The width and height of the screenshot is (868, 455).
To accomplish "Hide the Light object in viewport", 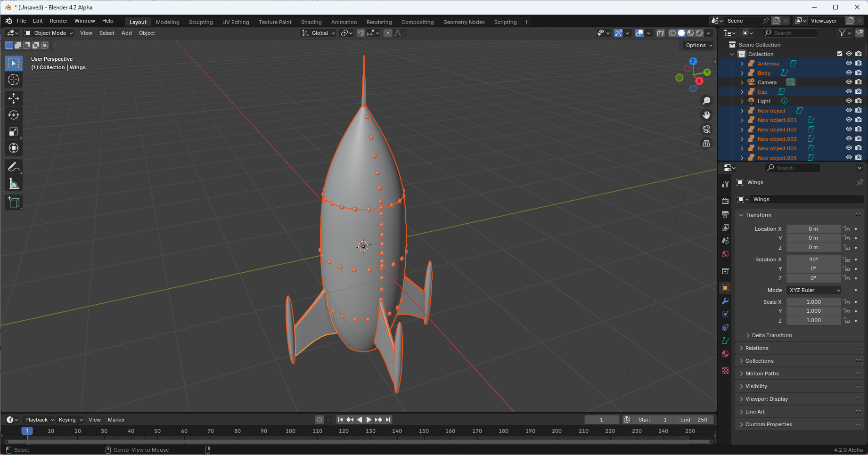I will coord(849,101).
